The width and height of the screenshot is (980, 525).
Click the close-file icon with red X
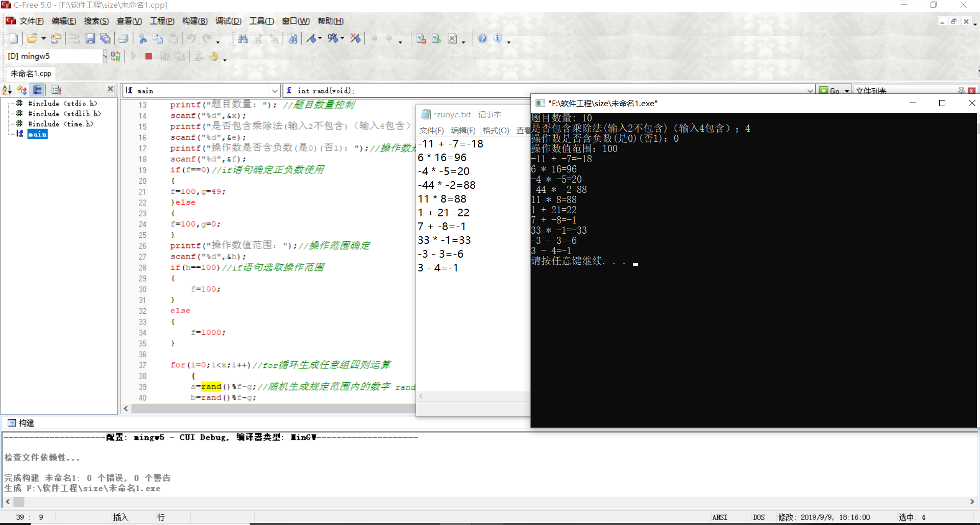point(453,38)
